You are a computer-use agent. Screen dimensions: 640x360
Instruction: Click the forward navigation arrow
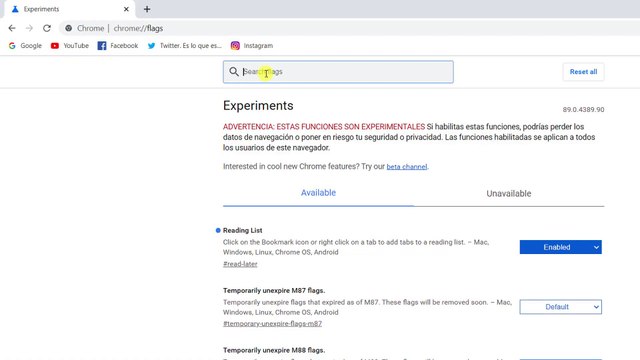(x=29, y=28)
